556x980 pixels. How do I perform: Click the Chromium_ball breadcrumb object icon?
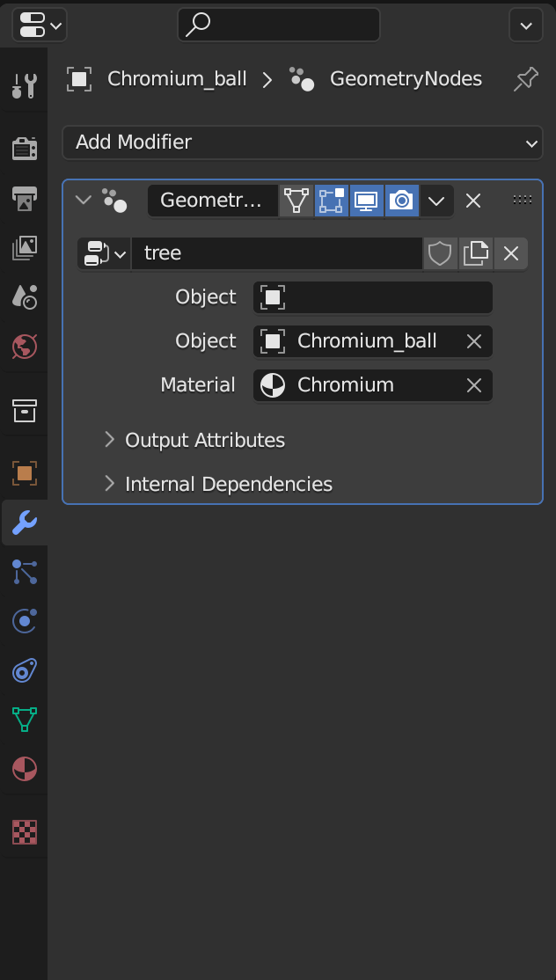[x=79, y=79]
